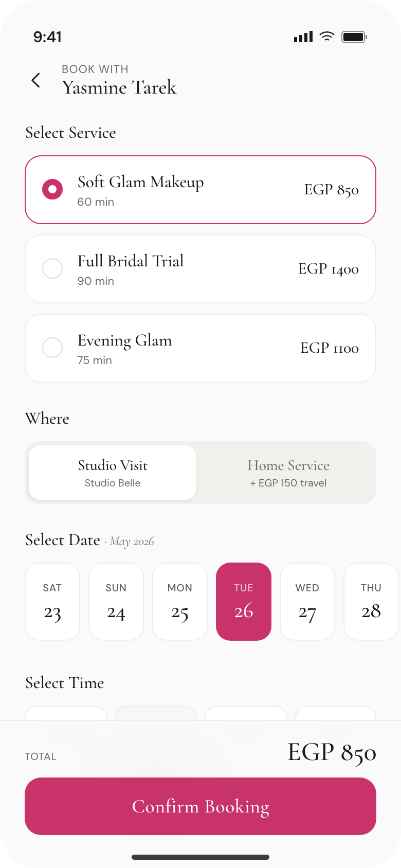The image size is (401, 868).
Task: Pick Saturday 23 date
Action: pyautogui.click(x=52, y=602)
